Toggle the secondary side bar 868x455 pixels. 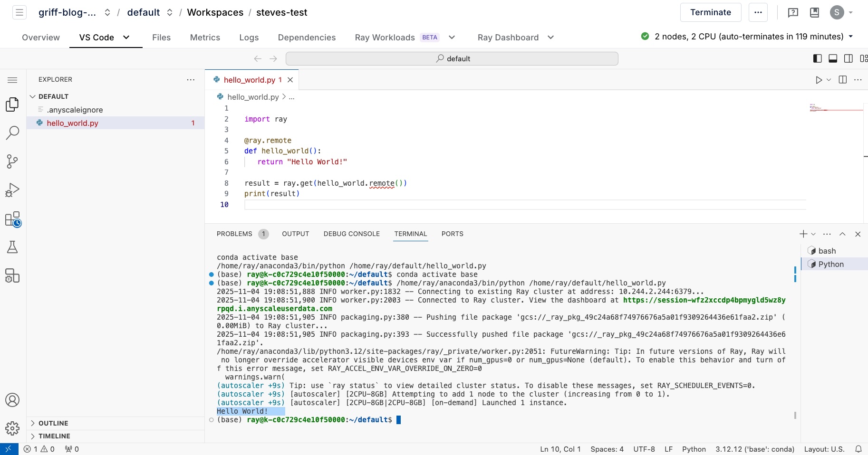pos(849,58)
